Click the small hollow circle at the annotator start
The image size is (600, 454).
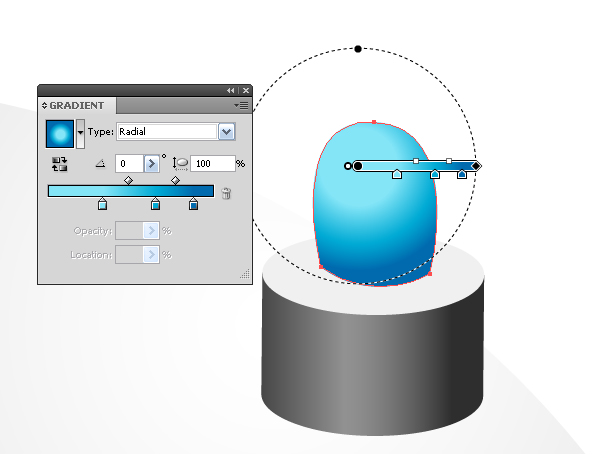[347, 166]
